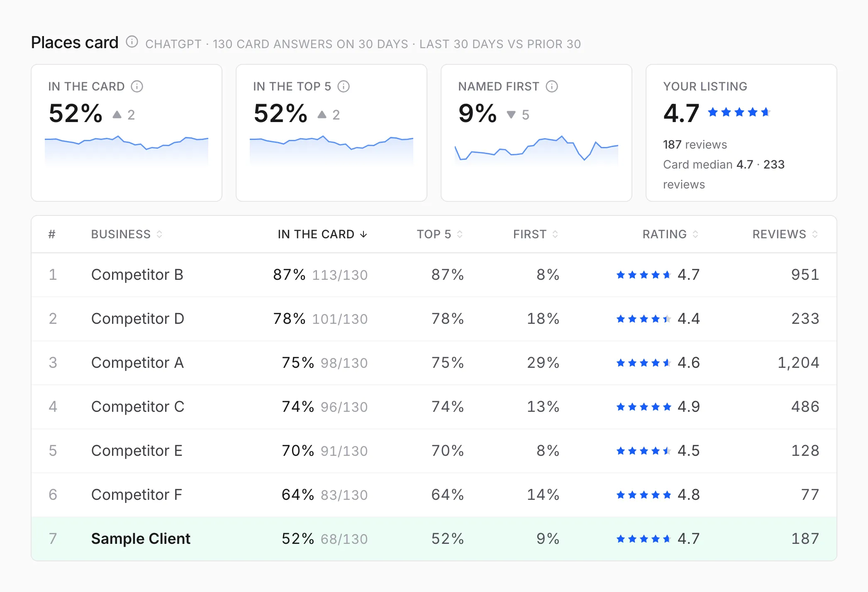This screenshot has height=592, width=868.
Task: Select the Competitor B row name
Action: 137,275
